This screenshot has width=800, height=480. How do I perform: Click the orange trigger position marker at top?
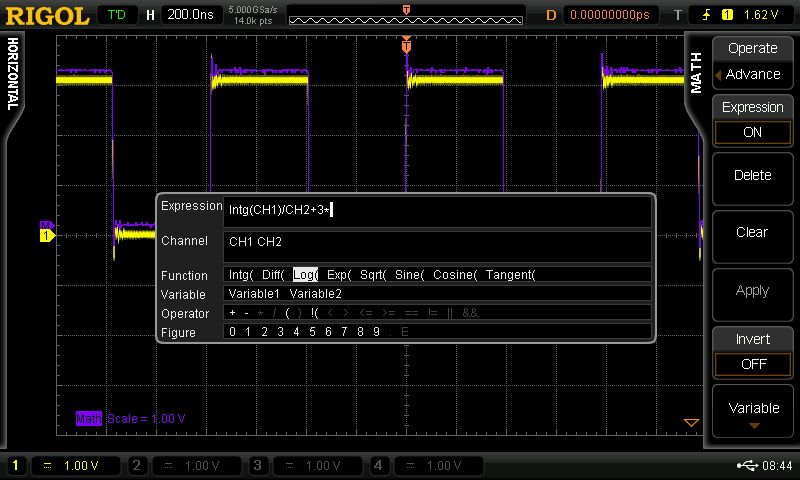[x=406, y=46]
